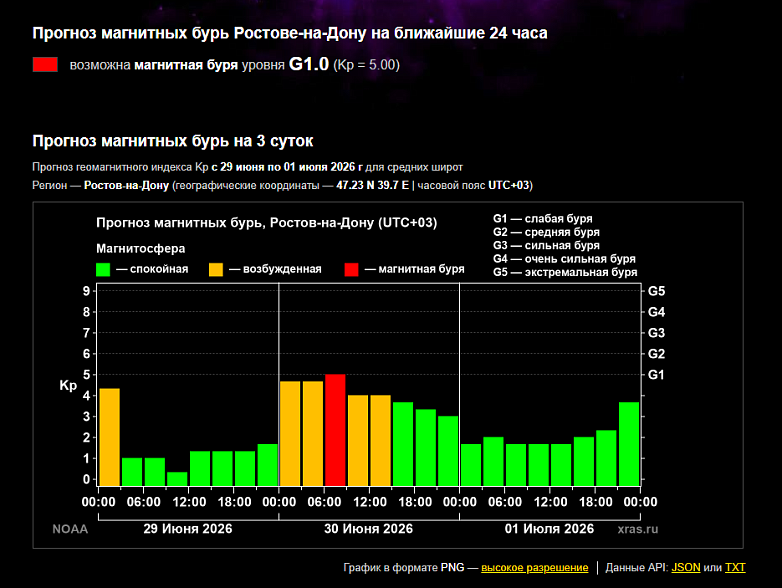The height and width of the screenshot is (588, 782).
Task: Click the first orange bar on 29 June
Action: click(110, 437)
